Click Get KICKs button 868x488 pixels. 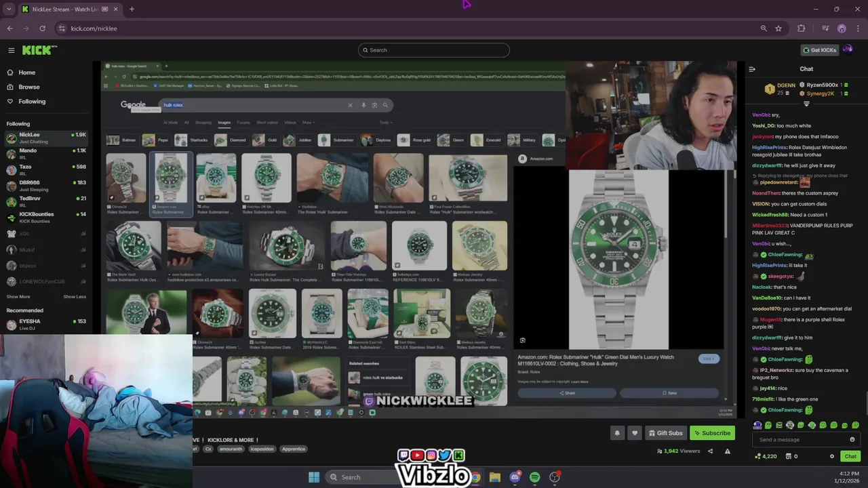click(x=819, y=50)
